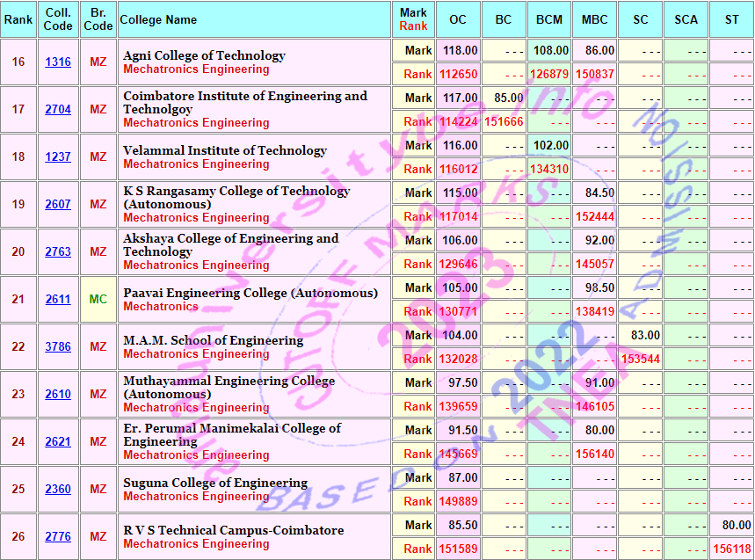The width and height of the screenshot is (755, 560).
Task: Open college code 2763 link
Action: tap(58, 252)
